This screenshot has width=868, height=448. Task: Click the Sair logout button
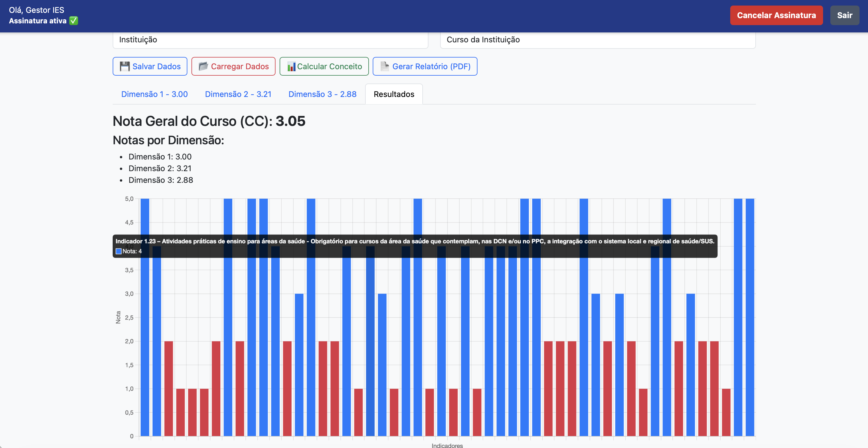click(x=844, y=15)
